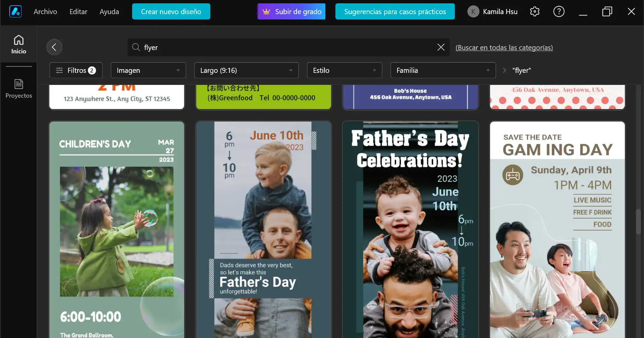Click Crear nuevo diseño button

coord(171,11)
